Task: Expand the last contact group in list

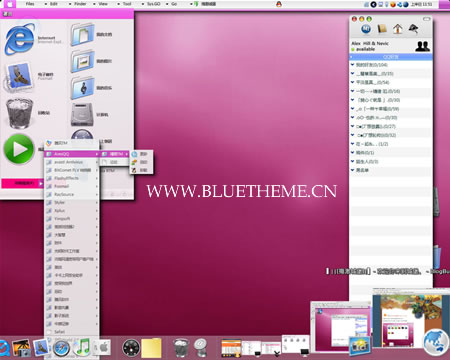Action: 352,170
